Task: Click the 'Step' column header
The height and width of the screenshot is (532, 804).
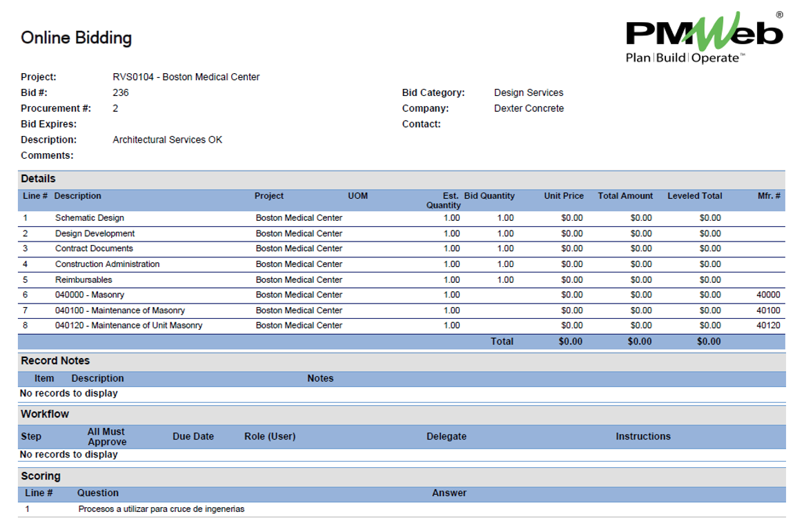Action: [x=31, y=437]
